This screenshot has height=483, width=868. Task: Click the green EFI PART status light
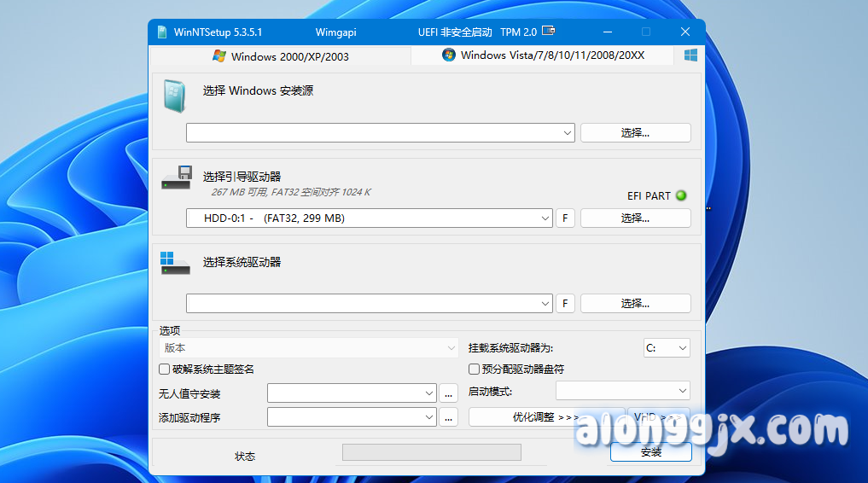680,195
